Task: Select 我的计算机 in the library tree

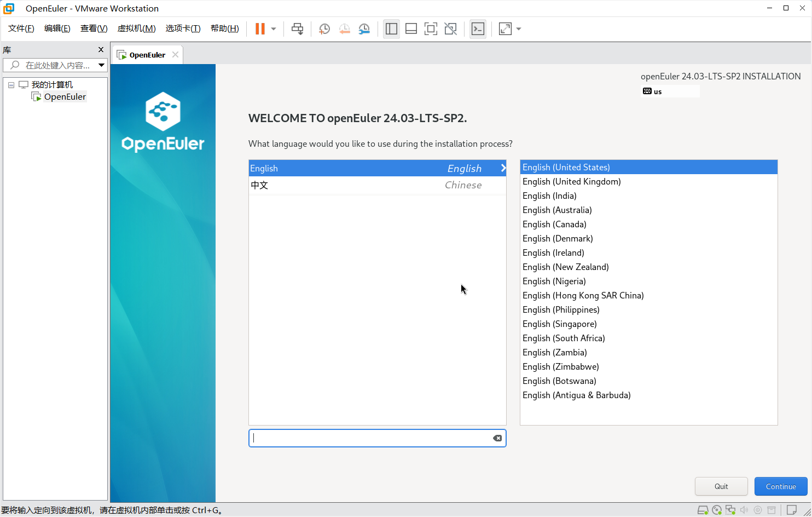Action: (x=52, y=85)
